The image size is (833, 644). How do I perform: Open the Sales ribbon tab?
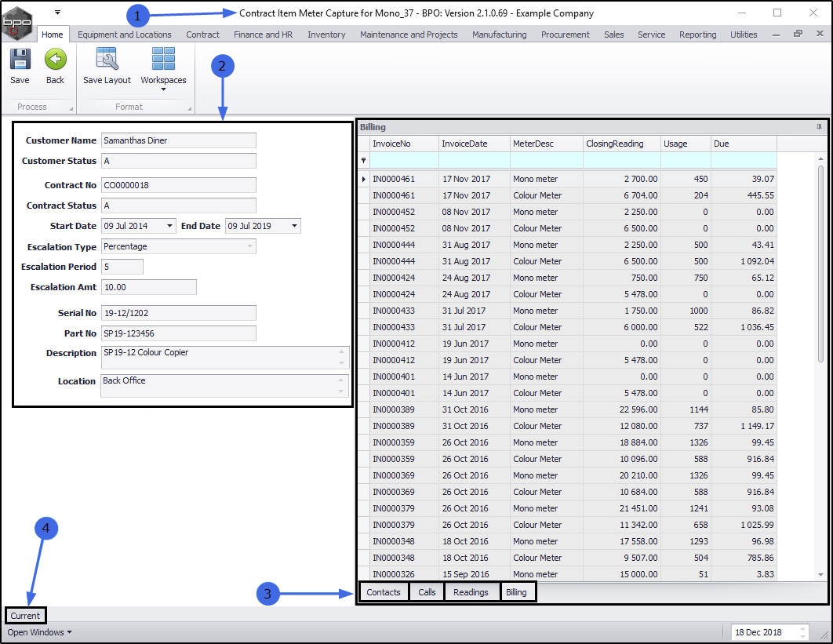coord(613,35)
